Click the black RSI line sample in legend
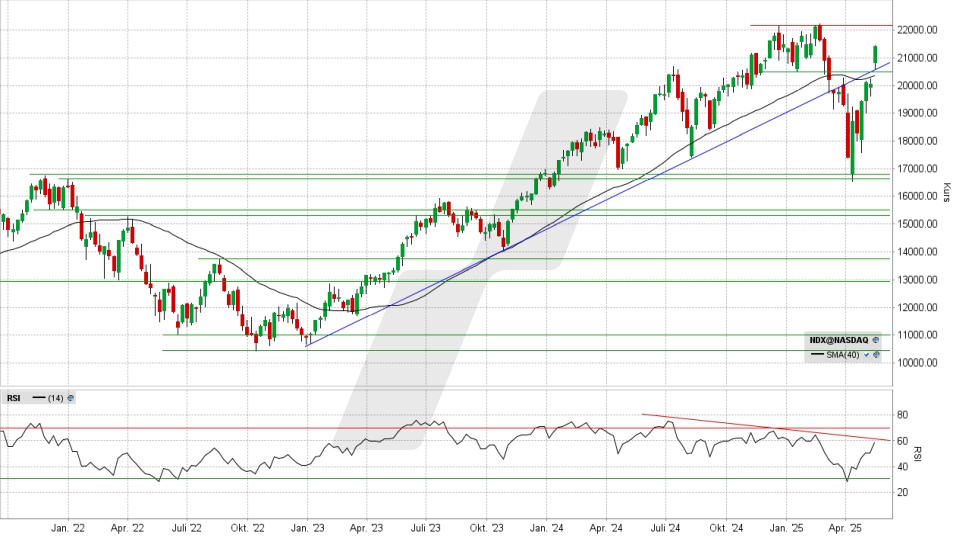 tap(39, 398)
